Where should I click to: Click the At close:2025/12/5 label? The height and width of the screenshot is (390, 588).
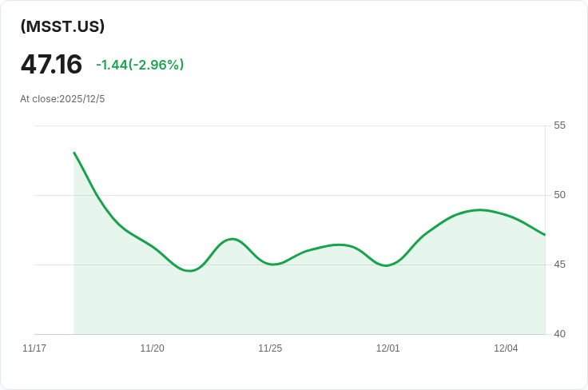tap(62, 99)
